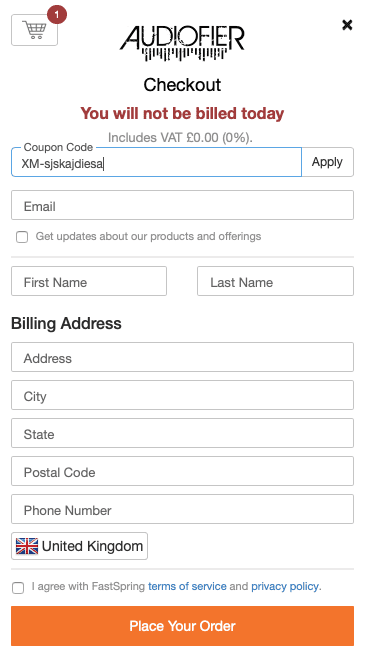Select the Last Name field
Screen dimensions: 369x653
click(276, 281)
